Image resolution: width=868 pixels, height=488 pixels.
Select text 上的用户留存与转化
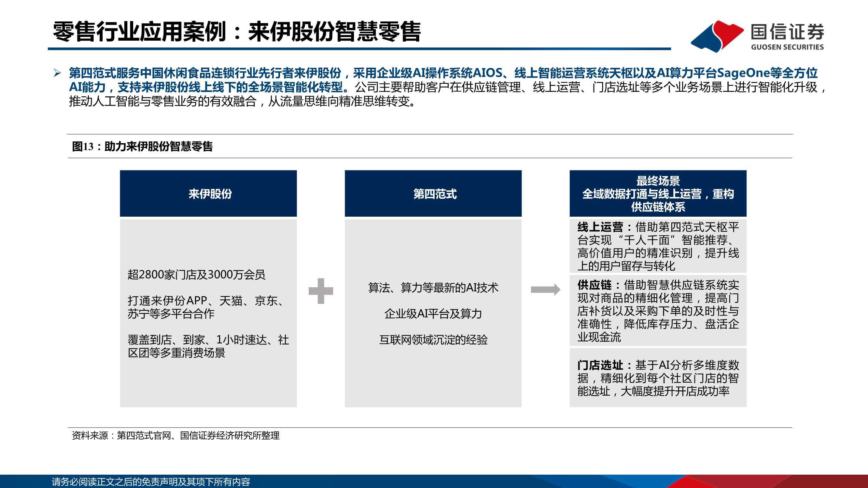[626, 266]
